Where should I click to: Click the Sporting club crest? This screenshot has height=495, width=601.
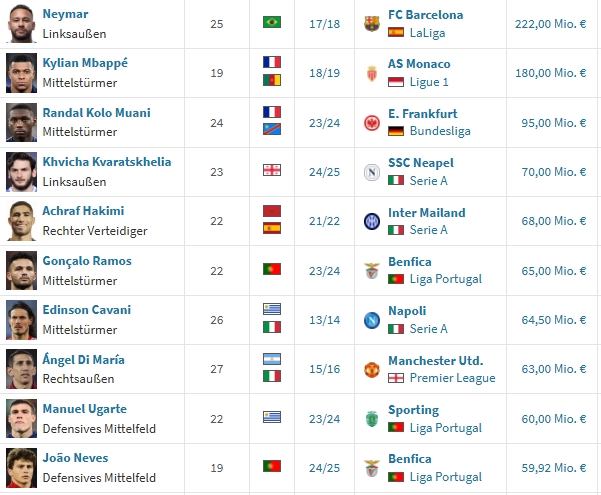tap(372, 417)
